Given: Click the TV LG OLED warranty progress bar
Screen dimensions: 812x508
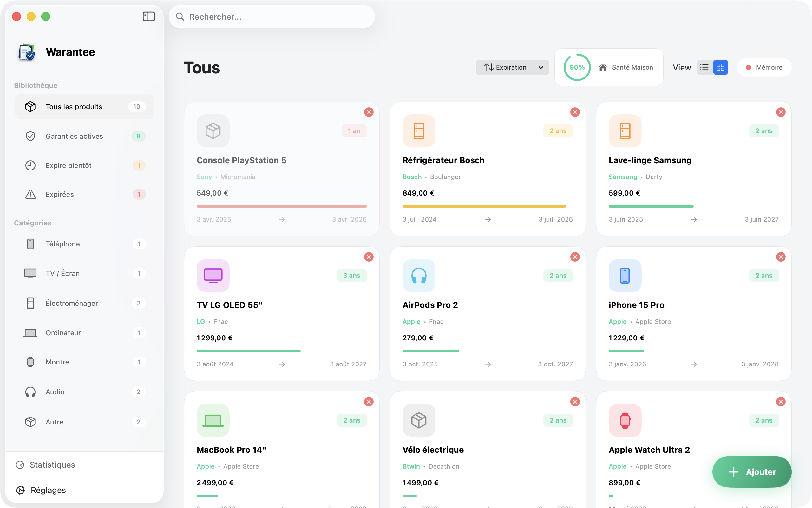Looking at the screenshot, I should point(282,351).
